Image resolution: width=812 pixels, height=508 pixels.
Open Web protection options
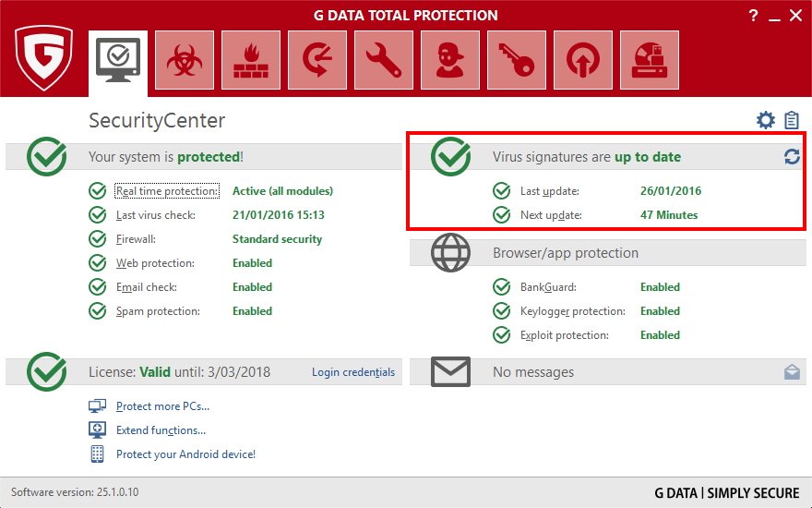tap(155, 263)
